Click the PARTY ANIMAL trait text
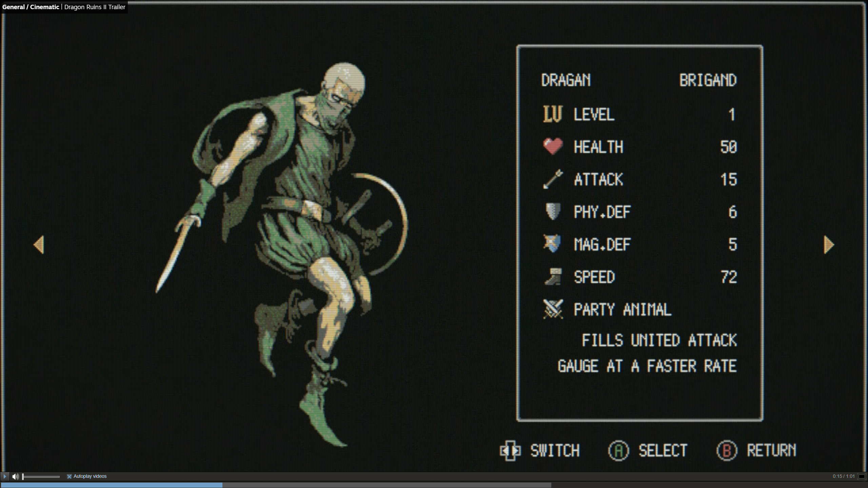The width and height of the screenshot is (868, 488). click(x=623, y=309)
